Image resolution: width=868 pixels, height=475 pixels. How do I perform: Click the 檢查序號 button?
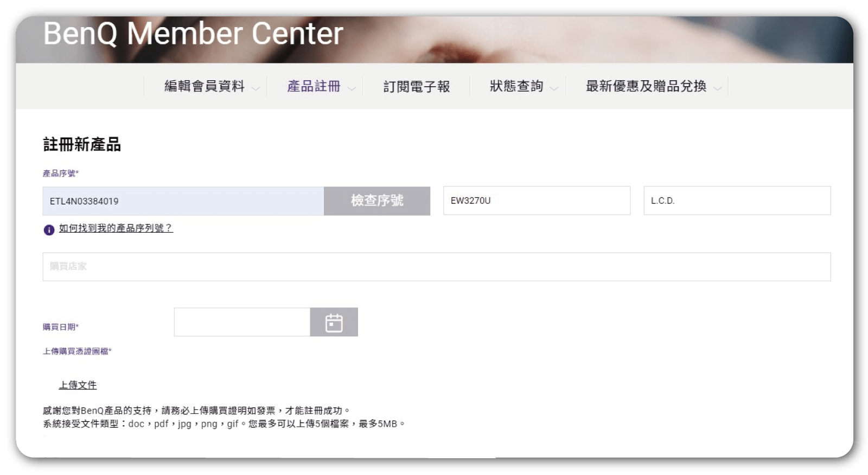click(377, 201)
